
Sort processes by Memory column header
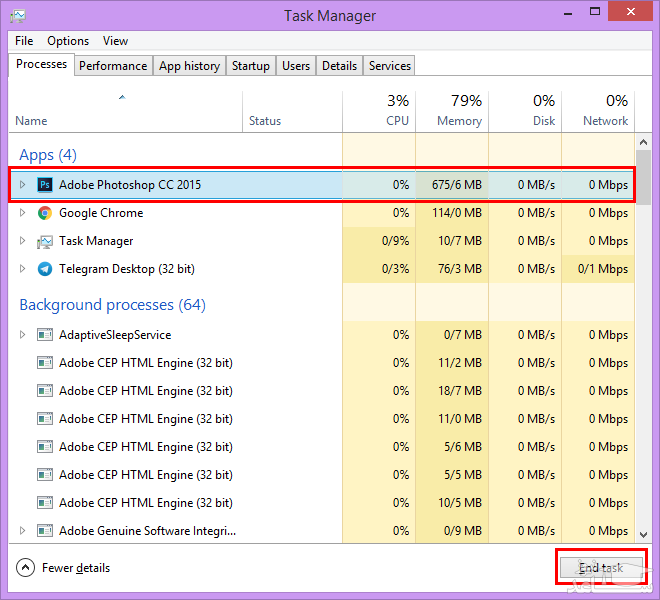tap(452, 111)
